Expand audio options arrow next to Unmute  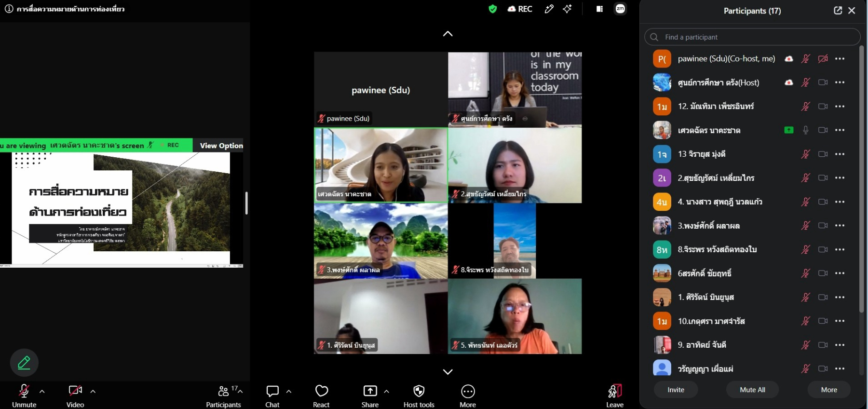[x=42, y=391]
